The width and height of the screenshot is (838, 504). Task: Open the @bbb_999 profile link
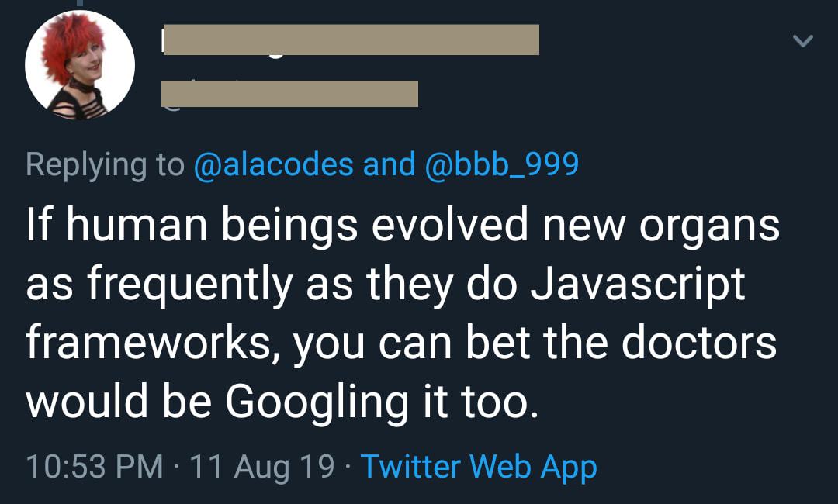click(x=501, y=164)
